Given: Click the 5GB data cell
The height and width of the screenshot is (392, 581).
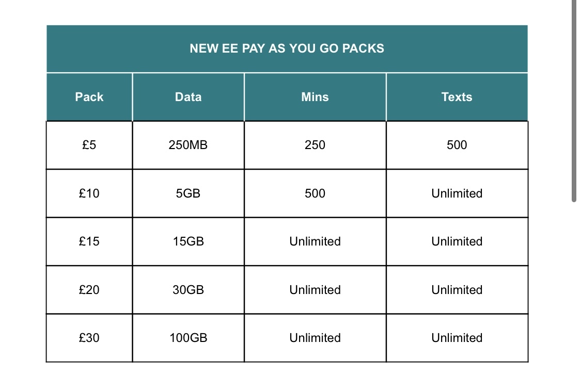Looking at the screenshot, I should [188, 193].
